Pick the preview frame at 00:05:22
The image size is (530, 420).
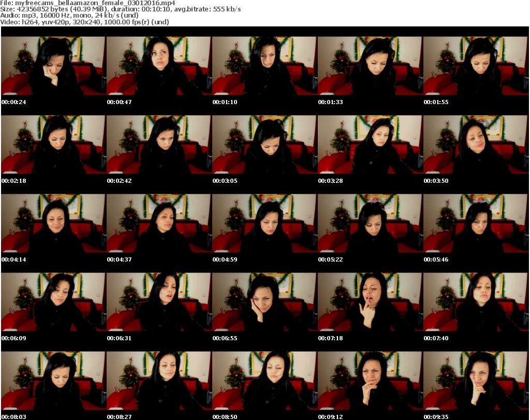pos(370,224)
